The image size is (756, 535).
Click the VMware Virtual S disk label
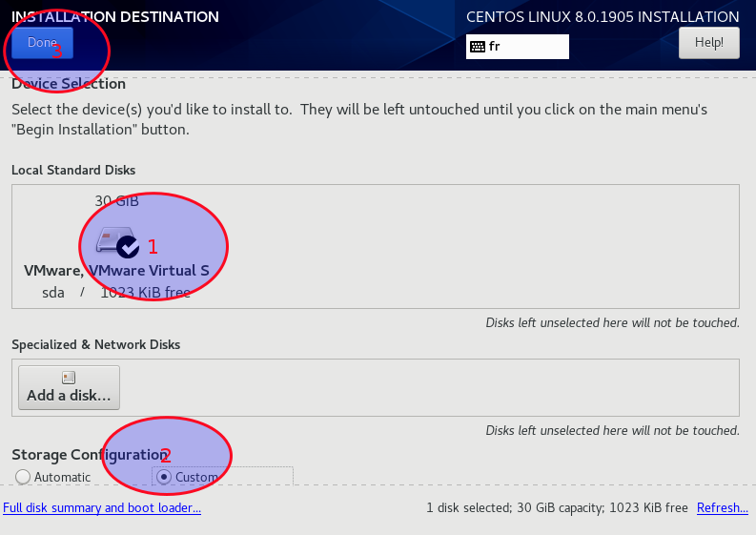(x=116, y=271)
